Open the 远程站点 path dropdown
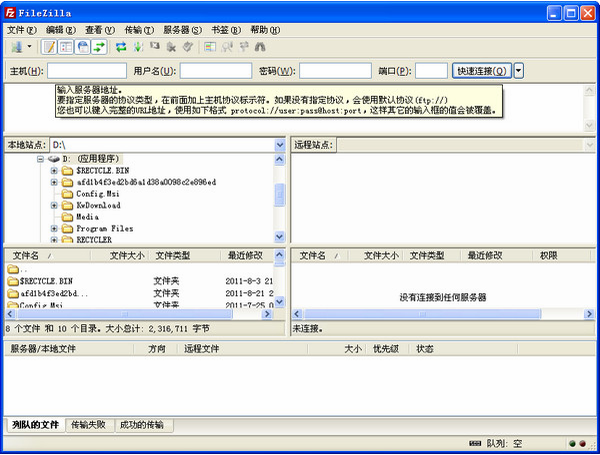This screenshot has height=455, width=600. (x=589, y=145)
